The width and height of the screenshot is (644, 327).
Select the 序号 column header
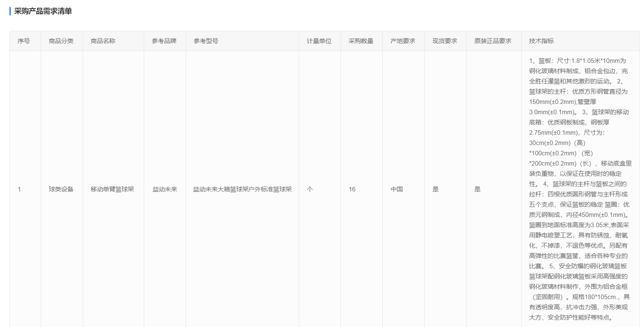23,41
